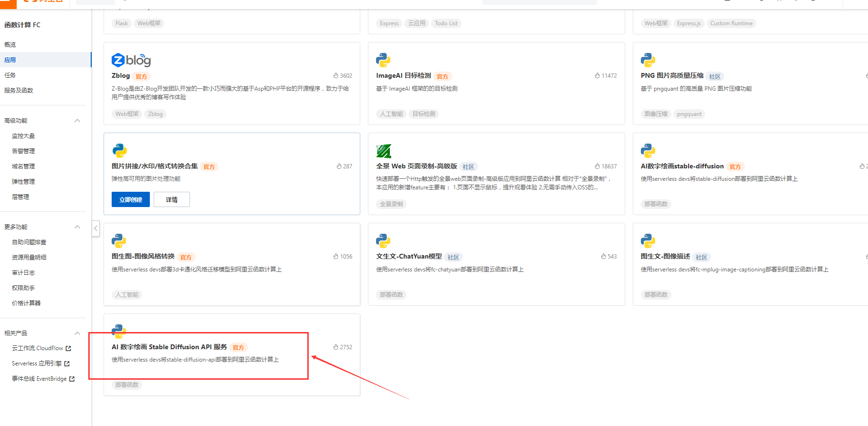Image resolution: width=868 pixels, height=426 pixels.
Task: Click the deploy-count icon next to 2752
Action: coord(336,347)
